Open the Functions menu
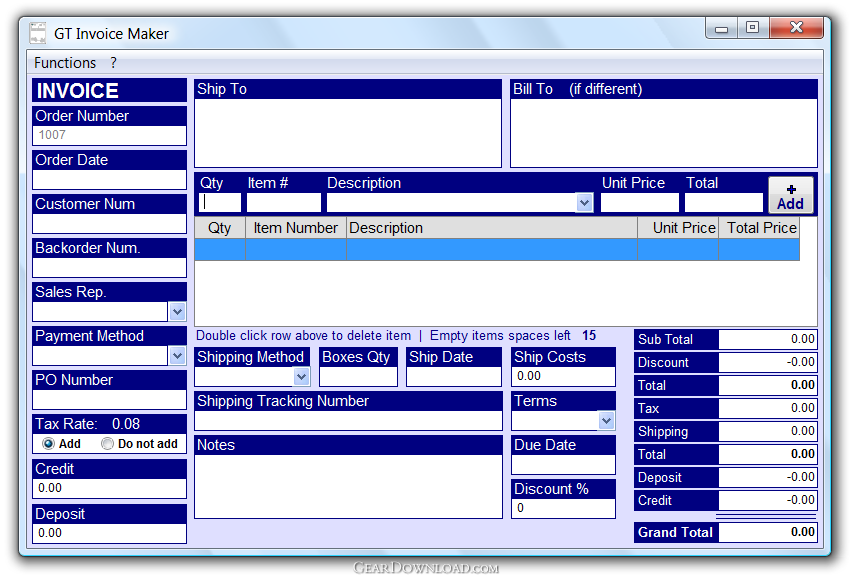Screen dimensions: 852x576 [65, 63]
